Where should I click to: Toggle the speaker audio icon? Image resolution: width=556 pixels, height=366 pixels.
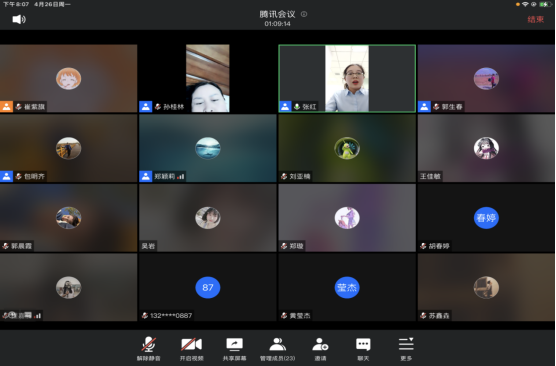coord(19,19)
